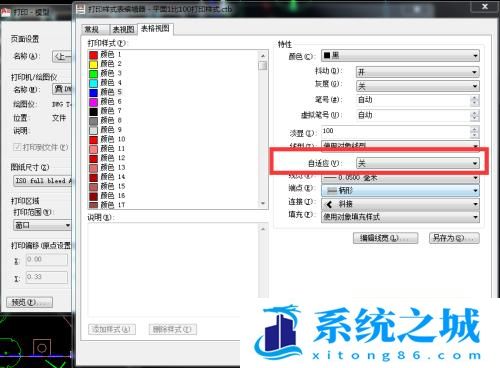Click the Y offset field in print window
Image resolution: width=500 pixels, height=368 pixels.
point(47,277)
